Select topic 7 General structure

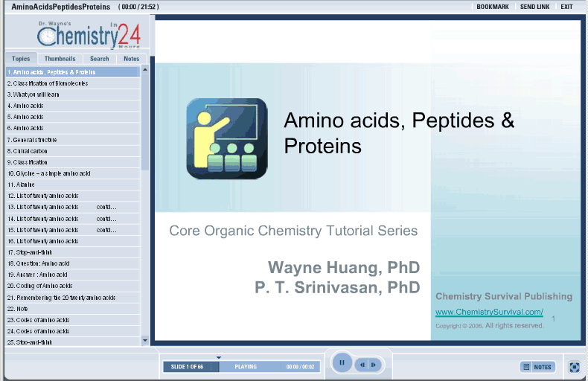[32, 140]
